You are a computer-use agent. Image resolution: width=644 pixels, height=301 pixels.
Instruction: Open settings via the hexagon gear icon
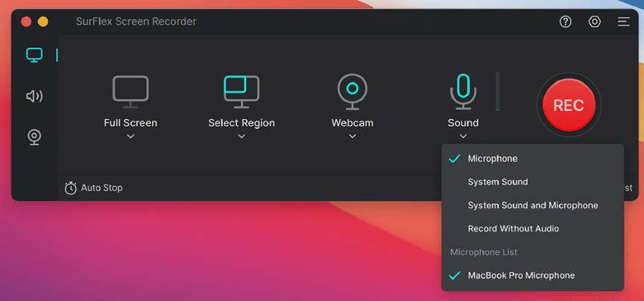point(594,22)
